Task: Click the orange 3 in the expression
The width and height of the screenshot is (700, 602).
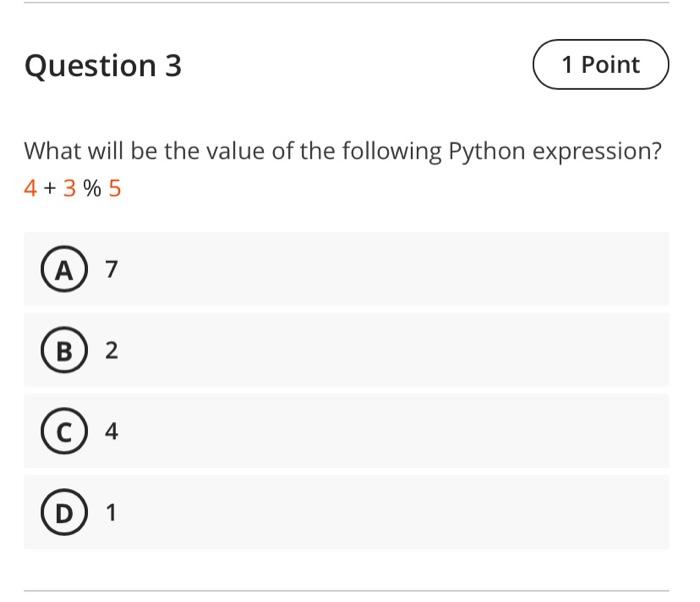Action: point(69,188)
